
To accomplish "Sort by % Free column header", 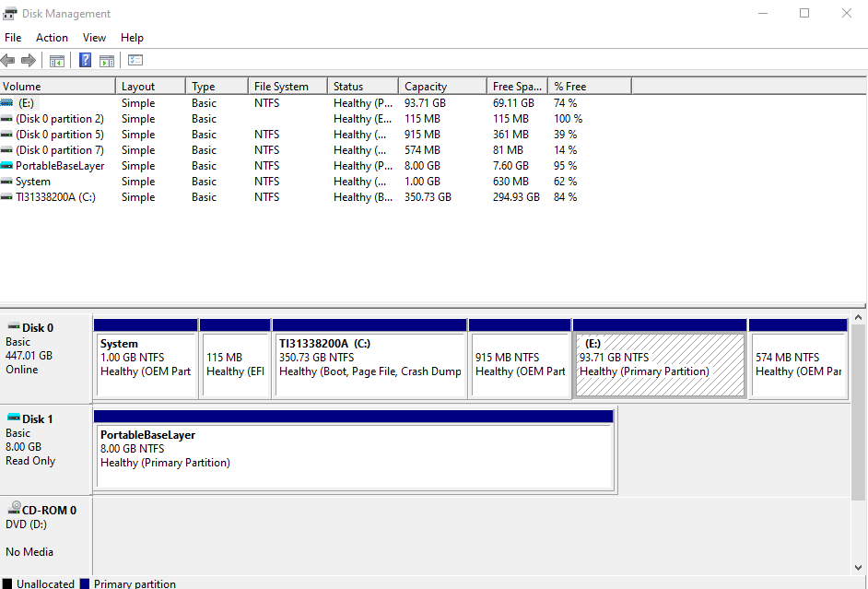I will pyautogui.click(x=590, y=87).
